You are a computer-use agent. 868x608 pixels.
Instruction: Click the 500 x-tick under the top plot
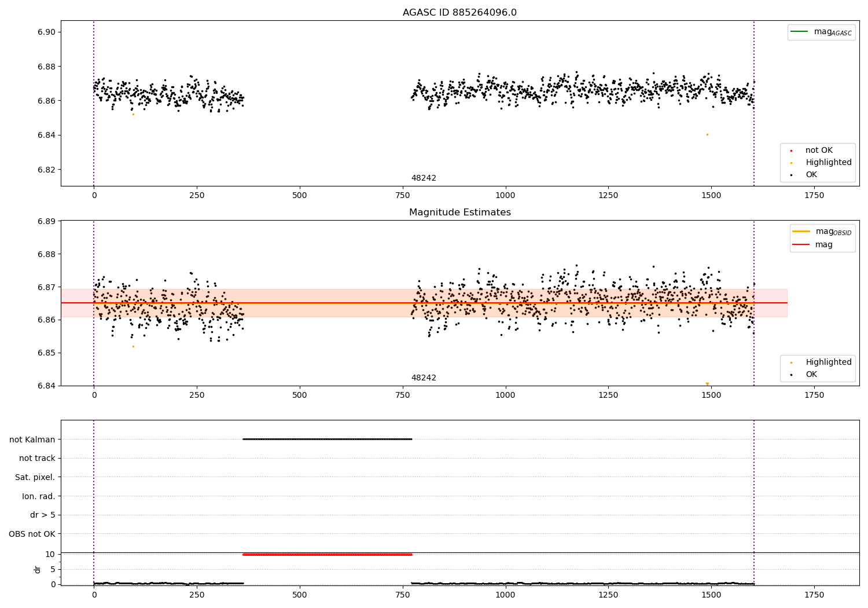click(300, 196)
